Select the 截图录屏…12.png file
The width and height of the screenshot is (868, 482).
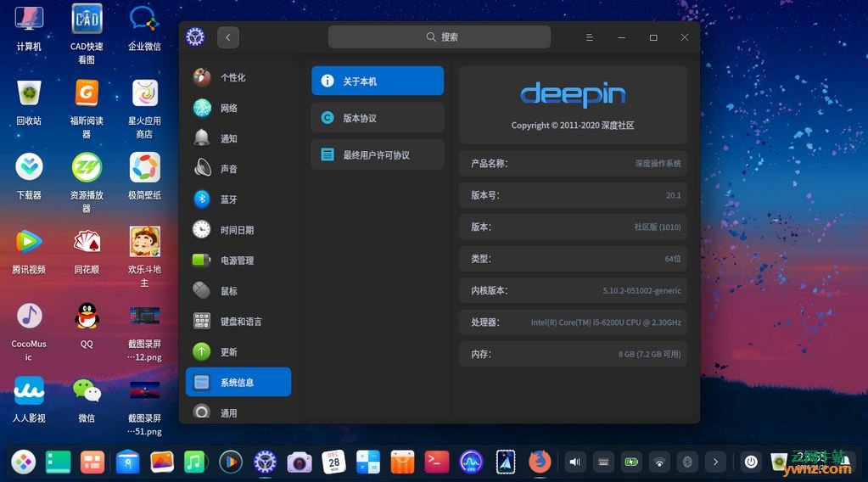click(x=144, y=333)
